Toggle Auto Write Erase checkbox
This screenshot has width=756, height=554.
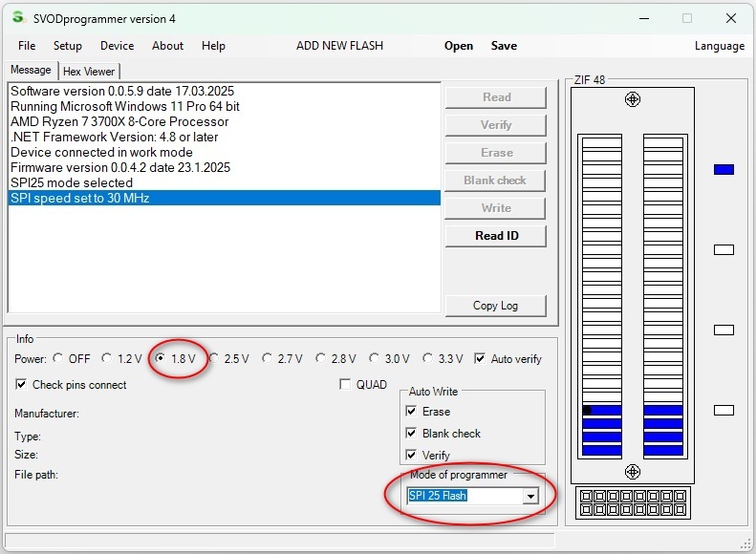click(411, 411)
